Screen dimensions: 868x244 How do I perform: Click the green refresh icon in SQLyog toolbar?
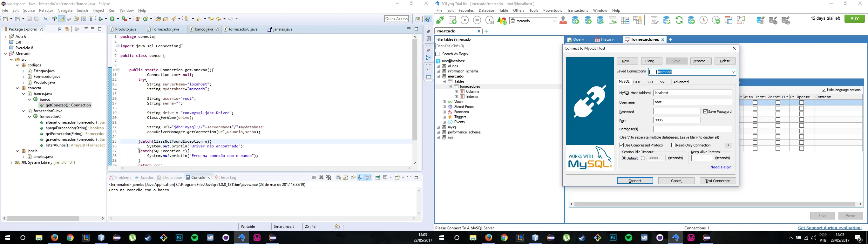[679, 21]
